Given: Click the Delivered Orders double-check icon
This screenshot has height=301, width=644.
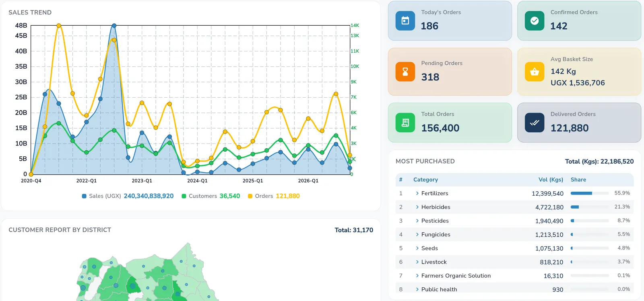Looking at the screenshot, I should click(x=535, y=123).
